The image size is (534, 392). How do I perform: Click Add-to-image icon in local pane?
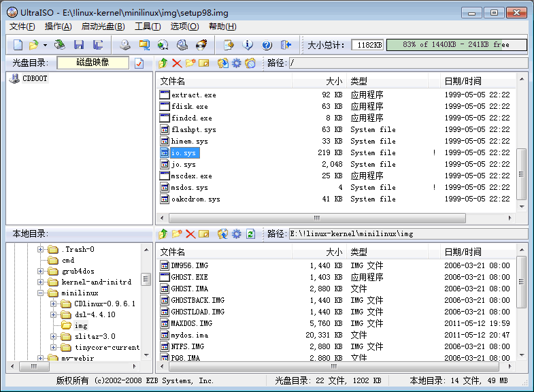223,234
